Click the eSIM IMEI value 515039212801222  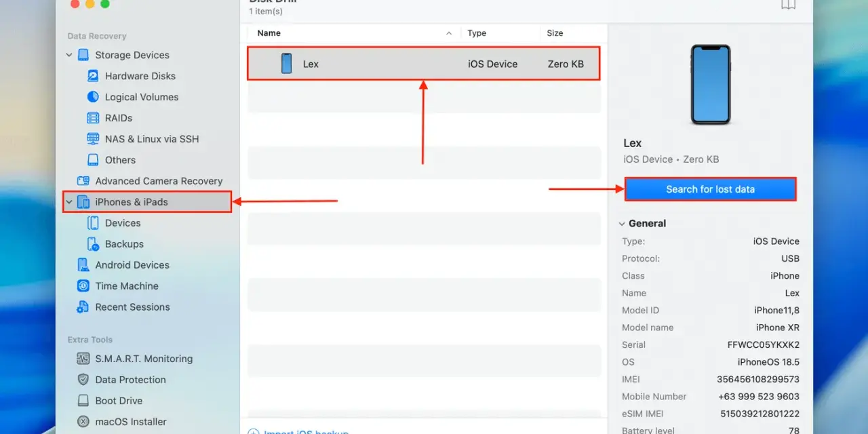(760, 414)
